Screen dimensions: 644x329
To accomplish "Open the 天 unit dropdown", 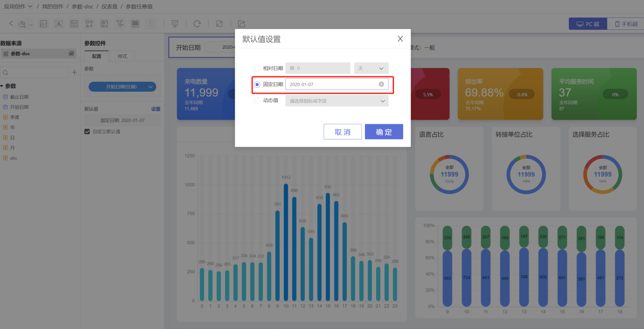I will (371, 68).
